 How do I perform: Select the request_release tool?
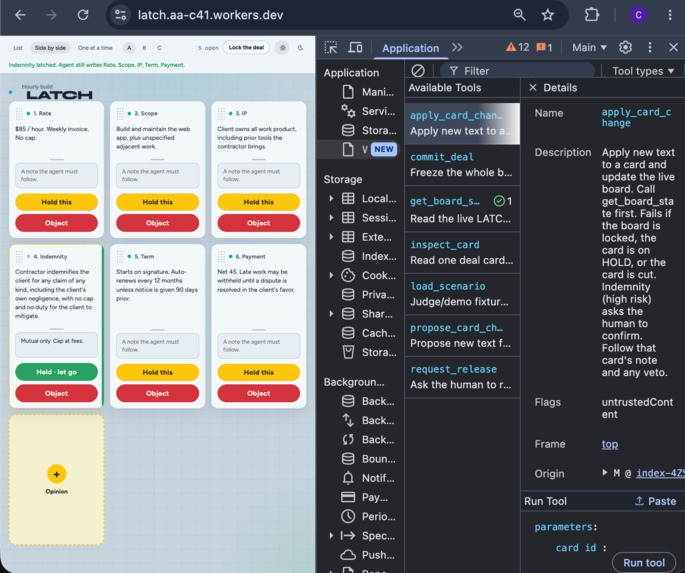tap(462, 377)
